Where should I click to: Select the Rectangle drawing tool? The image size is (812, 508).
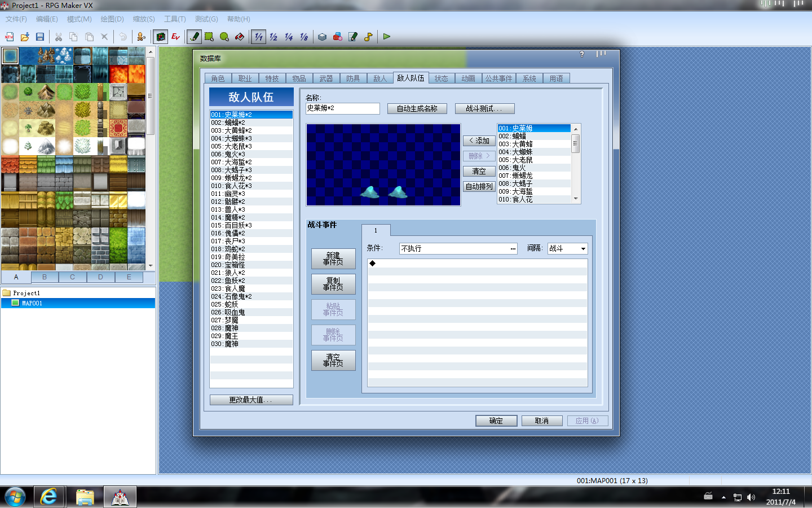[209, 37]
